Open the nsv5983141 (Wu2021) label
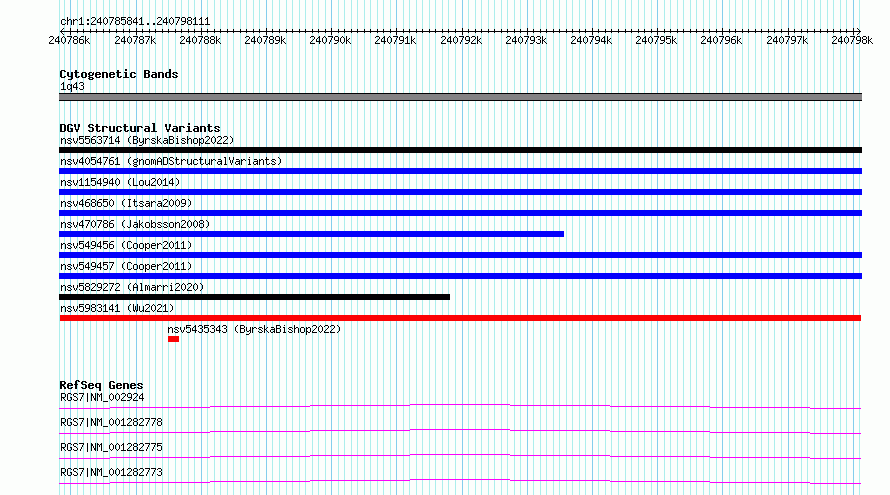 coord(117,308)
